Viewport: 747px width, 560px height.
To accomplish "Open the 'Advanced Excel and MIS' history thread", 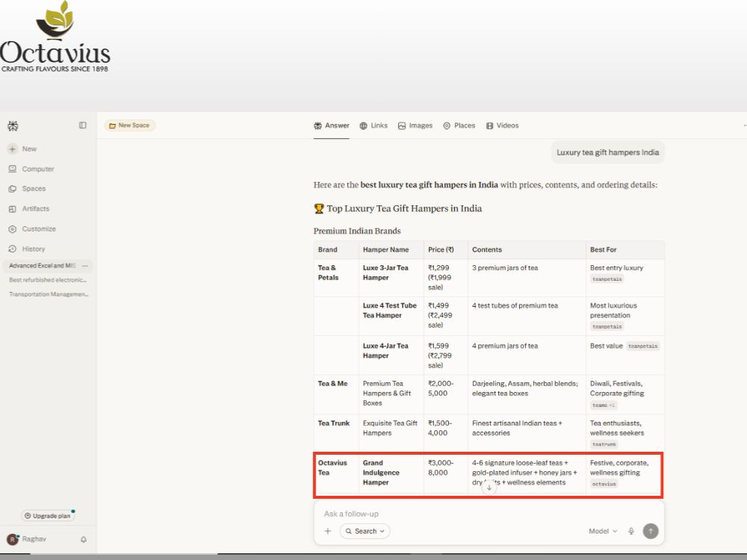I will (x=42, y=266).
